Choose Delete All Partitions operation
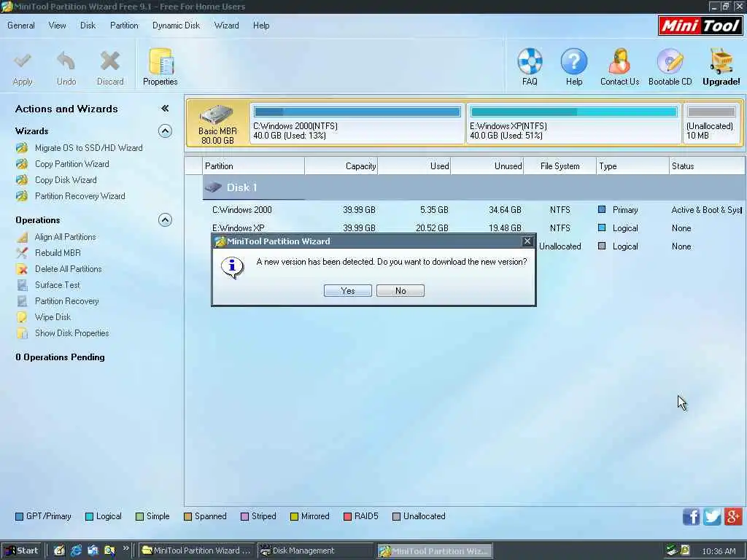Viewport: 747px width, 560px height. pos(68,269)
